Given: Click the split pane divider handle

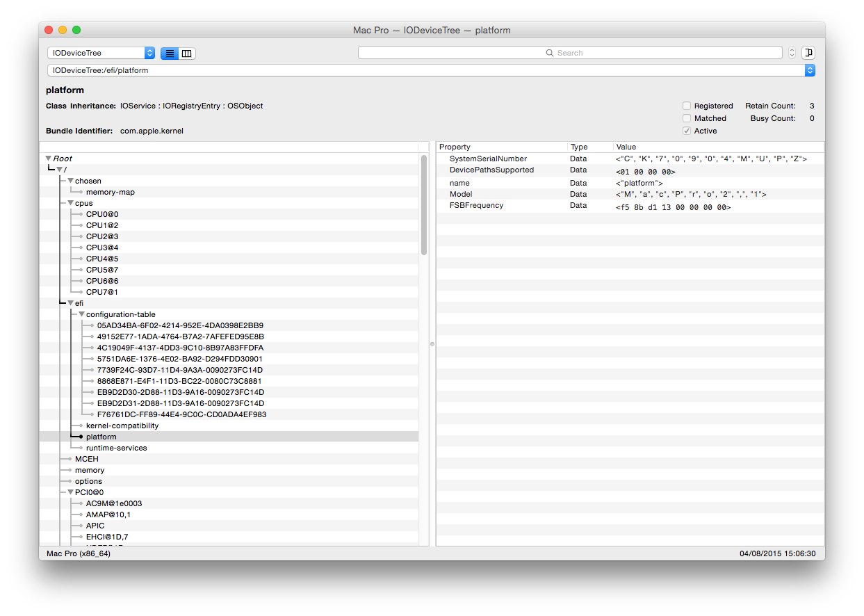Looking at the screenshot, I should click(x=432, y=344).
